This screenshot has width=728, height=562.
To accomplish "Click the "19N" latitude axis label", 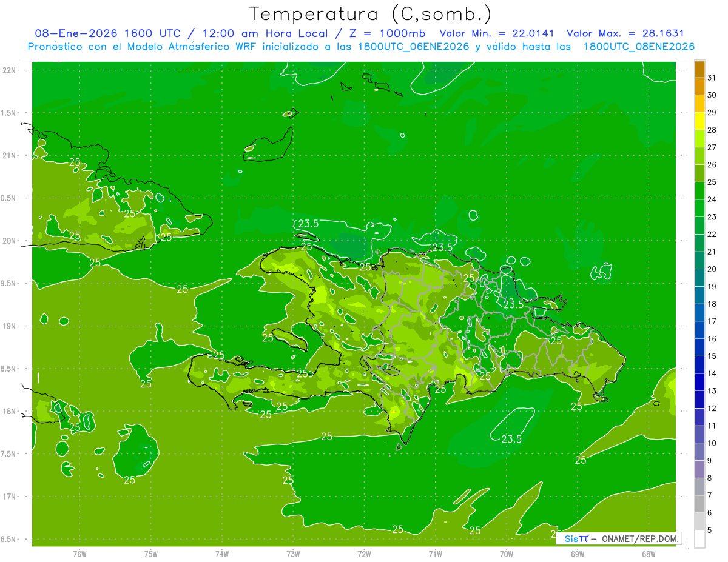I will (8, 326).
